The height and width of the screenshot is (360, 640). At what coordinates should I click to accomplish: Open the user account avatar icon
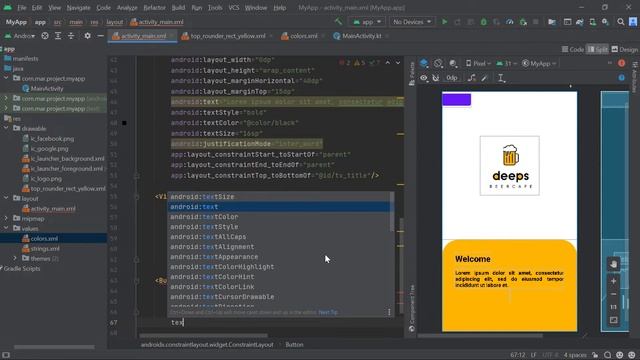(633, 22)
